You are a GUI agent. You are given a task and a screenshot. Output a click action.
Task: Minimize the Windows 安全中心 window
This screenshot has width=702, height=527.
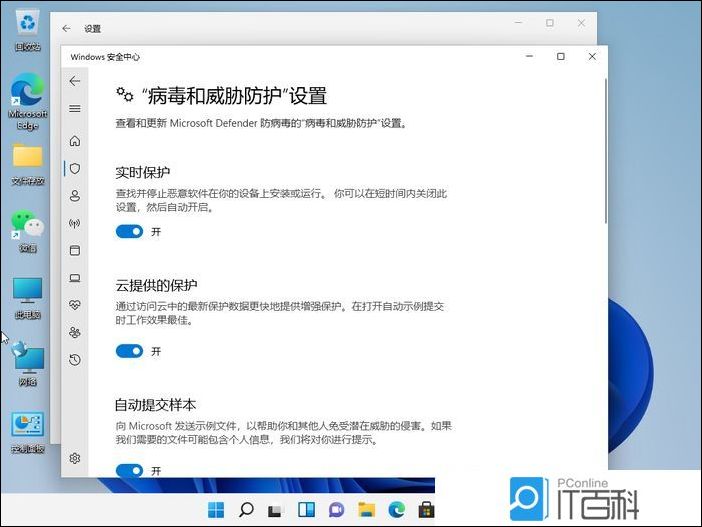pyautogui.click(x=530, y=56)
